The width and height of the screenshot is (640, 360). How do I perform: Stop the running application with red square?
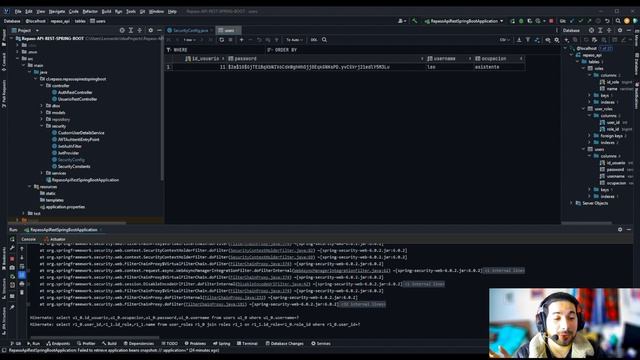(x=551, y=21)
